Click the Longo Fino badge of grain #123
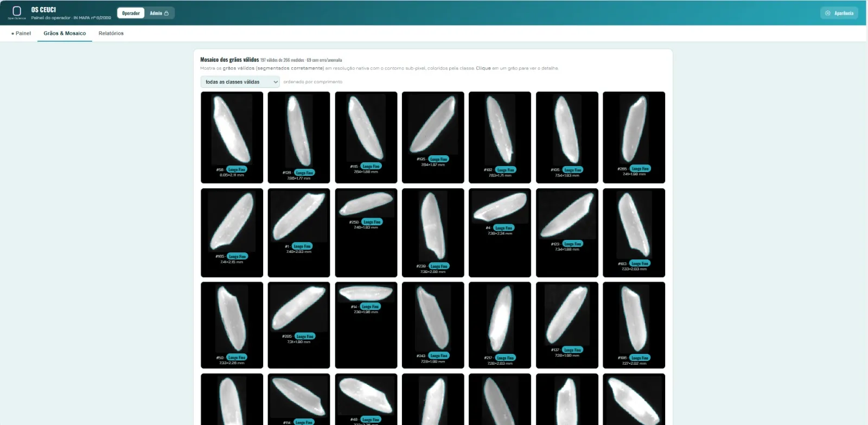The width and height of the screenshot is (868, 425). click(x=573, y=244)
